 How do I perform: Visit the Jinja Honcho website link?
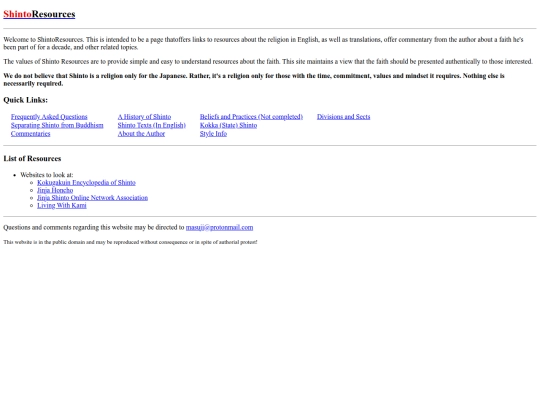55,190
